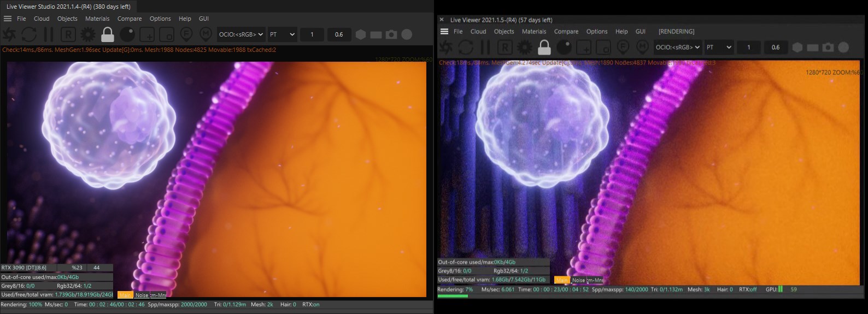Enable render region plus icon in right window
Viewport: 868px width, 314px height.
coord(584,48)
